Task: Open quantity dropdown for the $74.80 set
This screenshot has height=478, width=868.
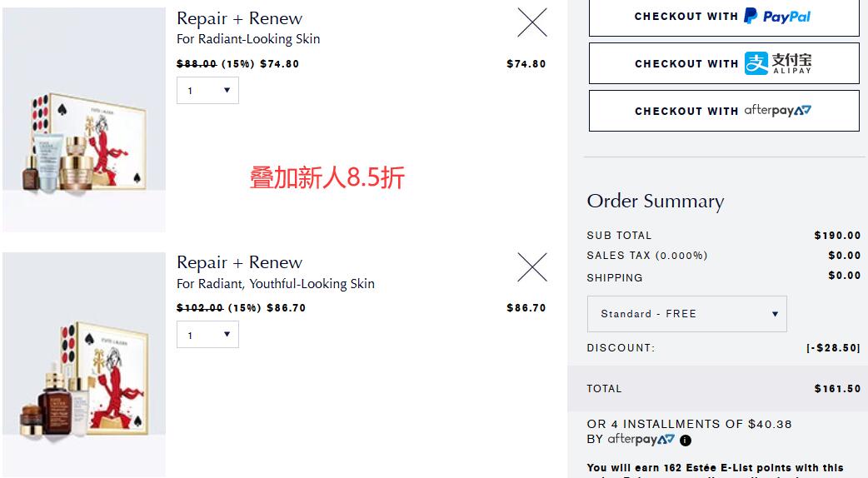Action: pos(207,90)
